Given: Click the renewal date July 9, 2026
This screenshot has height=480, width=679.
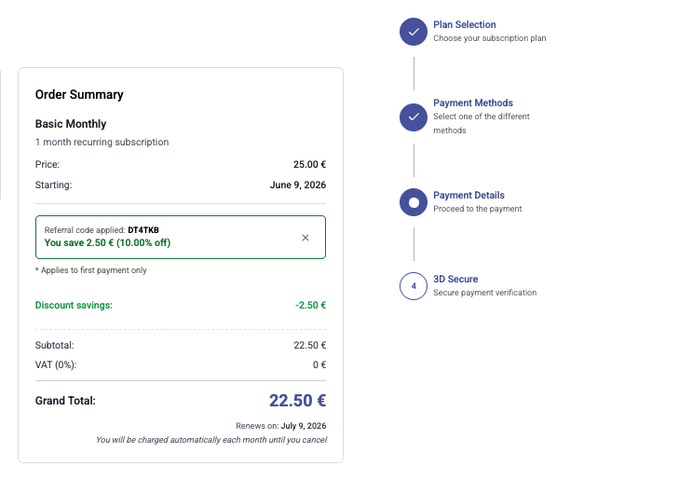Looking at the screenshot, I should tap(304, 426).
